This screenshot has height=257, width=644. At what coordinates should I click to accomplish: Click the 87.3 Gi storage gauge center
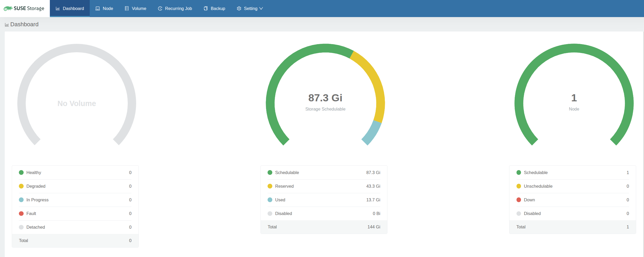(x=325, y=98)
